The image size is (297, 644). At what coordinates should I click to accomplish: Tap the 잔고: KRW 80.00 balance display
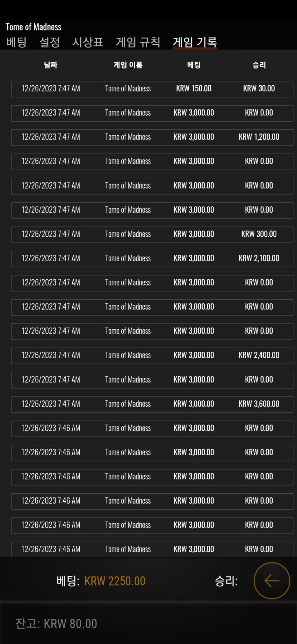pos(56,624)
